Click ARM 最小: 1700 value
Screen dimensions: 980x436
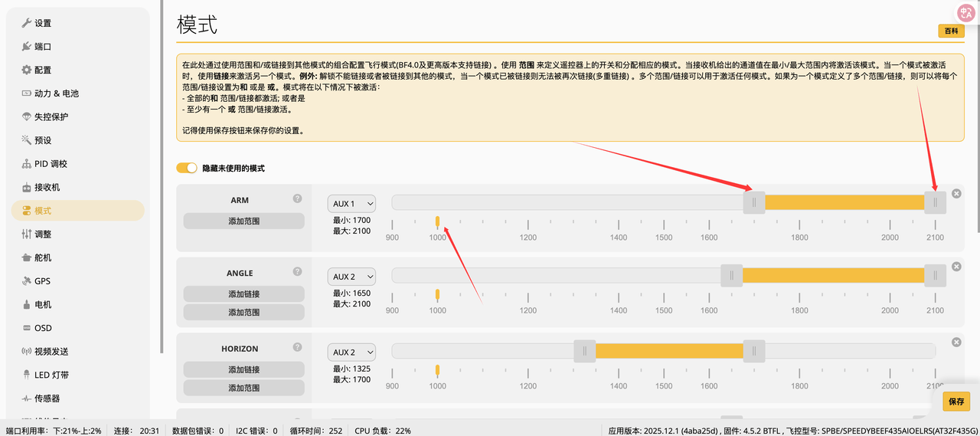tap(351, 220)
